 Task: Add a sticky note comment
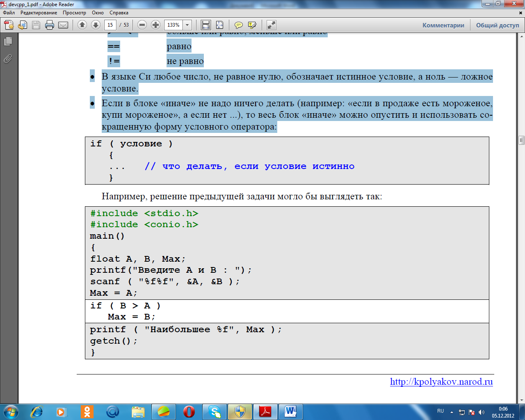238,25
